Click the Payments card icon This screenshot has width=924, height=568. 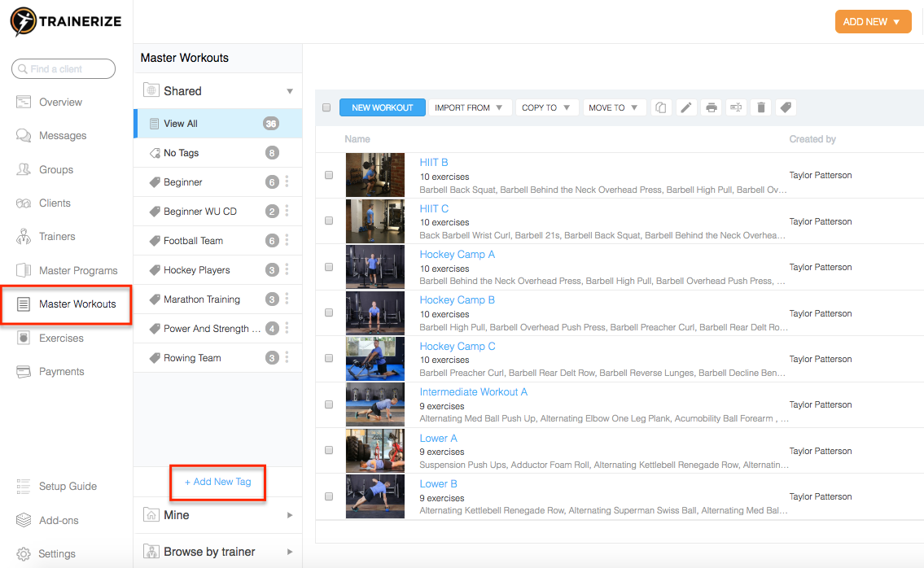(24, 372)
